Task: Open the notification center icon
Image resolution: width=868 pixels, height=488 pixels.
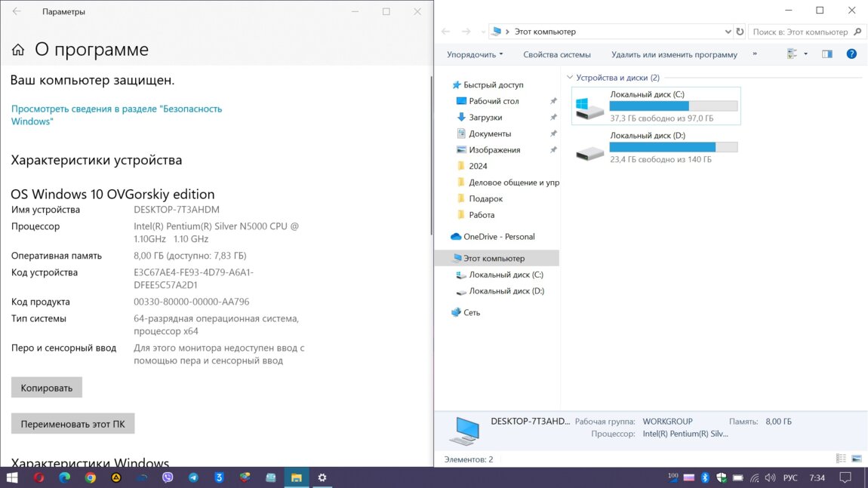Action: point(845,477)
